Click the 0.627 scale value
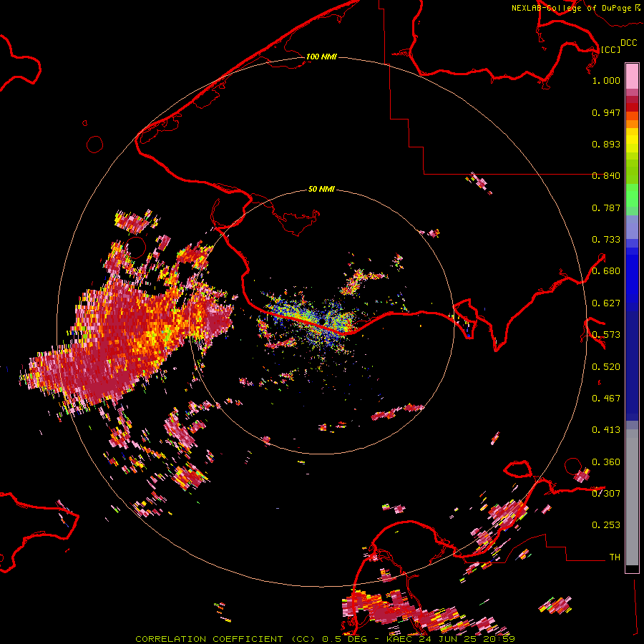Viewport: 644px width, 644px height. coord(606,303)
